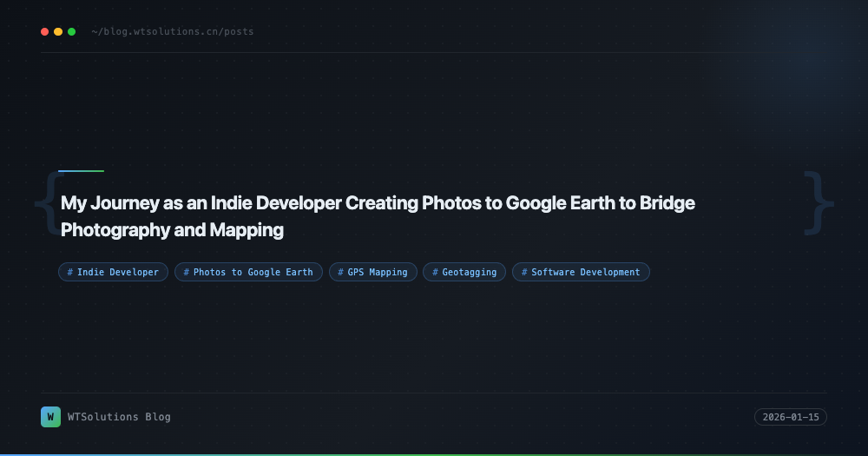Select the Software Development tag
This screenshot has width=868, height=456.
pos(581,272)
